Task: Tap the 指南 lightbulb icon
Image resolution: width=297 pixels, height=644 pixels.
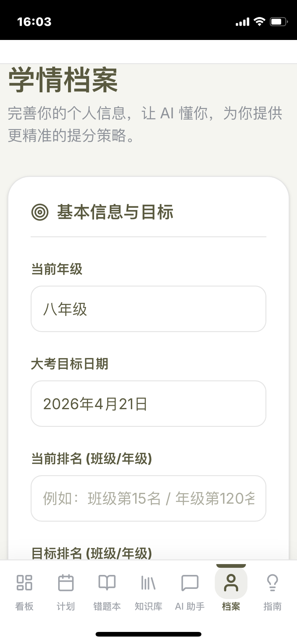Action: pos(272,583)
